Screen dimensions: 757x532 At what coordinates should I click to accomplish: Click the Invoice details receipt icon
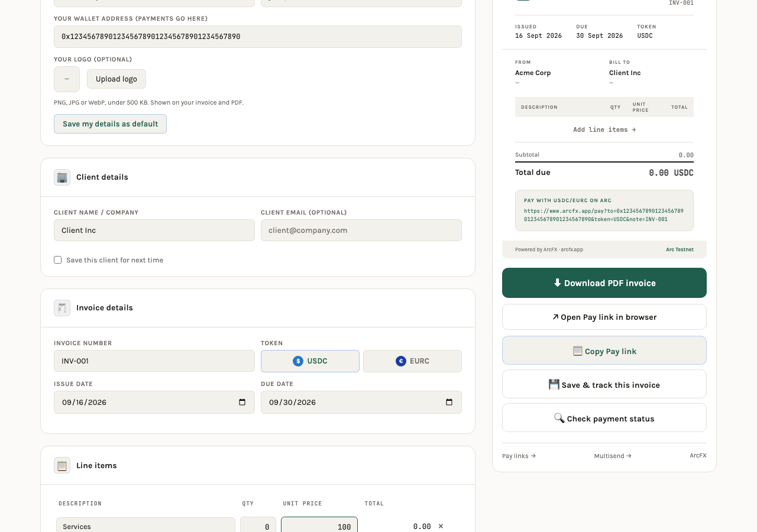click(x=62, y=308)
